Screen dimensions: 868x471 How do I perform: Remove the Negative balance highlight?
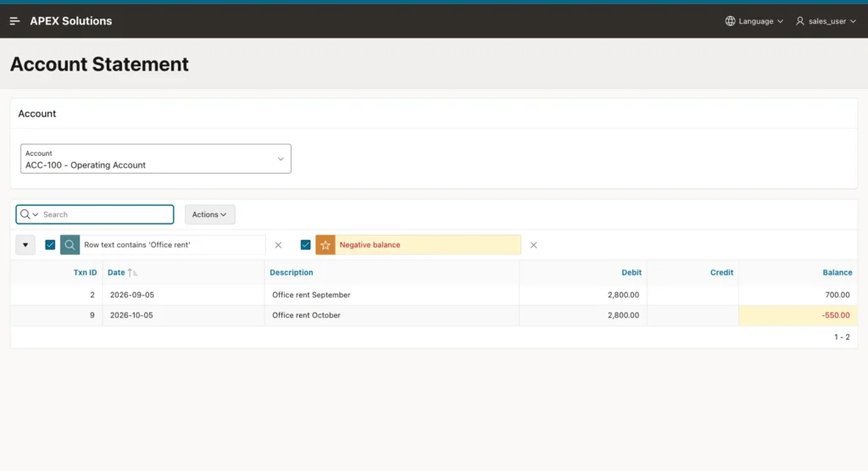click(534, 245)
